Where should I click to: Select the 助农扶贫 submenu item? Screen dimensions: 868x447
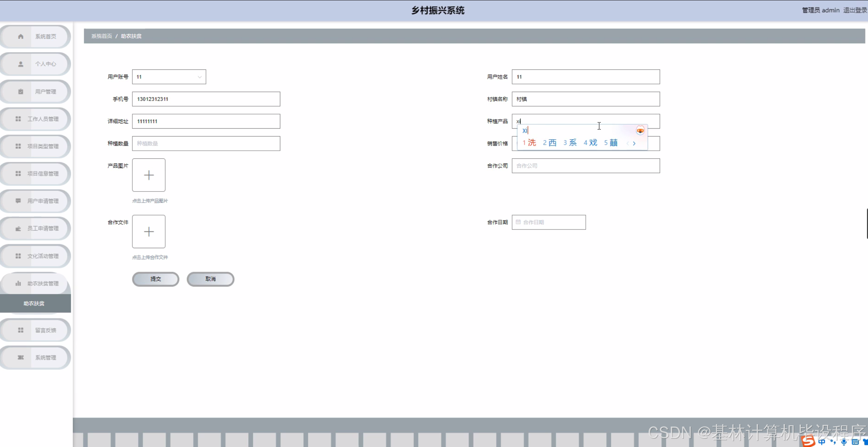coord(34,304)
